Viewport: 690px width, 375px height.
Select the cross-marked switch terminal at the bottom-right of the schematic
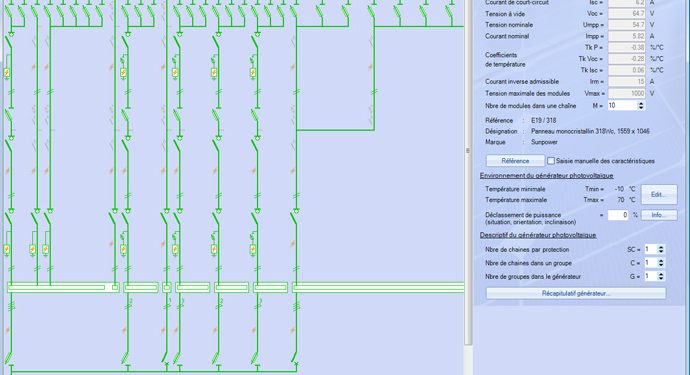pyautogui.click(x=296, y=364)
